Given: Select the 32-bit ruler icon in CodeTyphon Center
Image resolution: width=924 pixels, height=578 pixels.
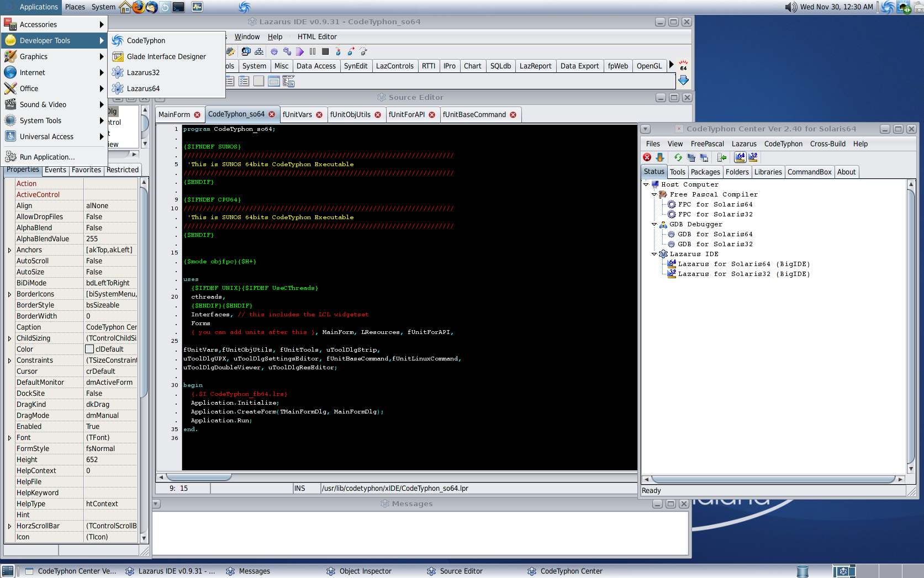Looking at the screenshot, I should 753,157.
